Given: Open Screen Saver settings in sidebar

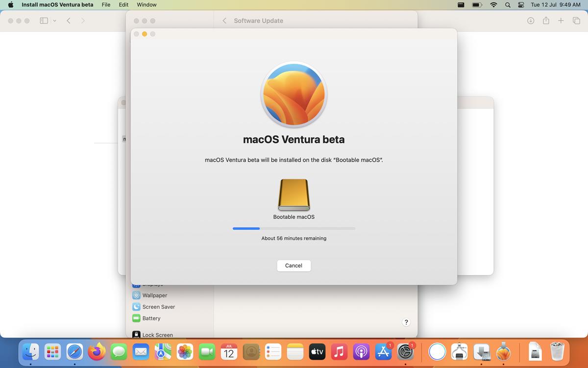Looking at the screenshot, I should 154,307.
